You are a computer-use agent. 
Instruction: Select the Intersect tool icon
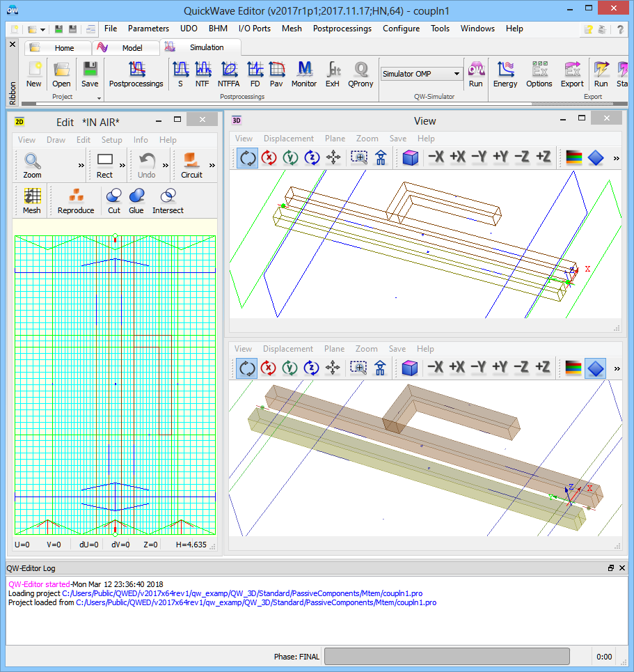click(x=168, y=201)
